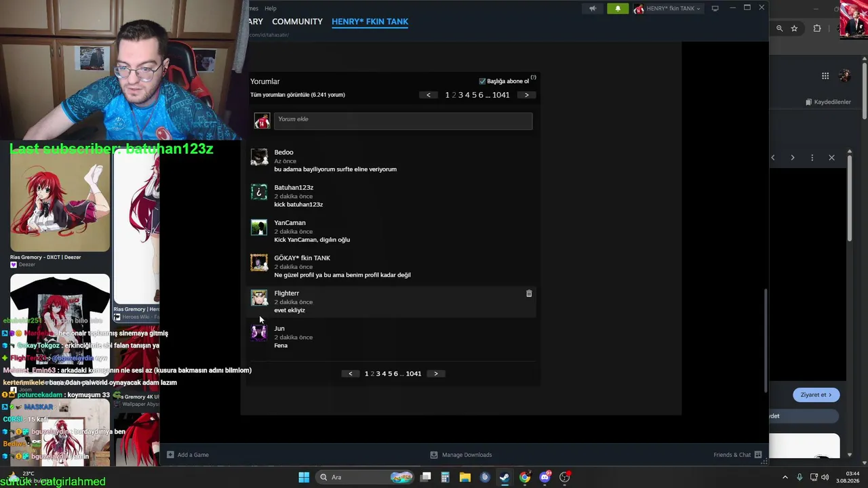
Task: Select page 4 in bottom pager
Action: [384, 373]
